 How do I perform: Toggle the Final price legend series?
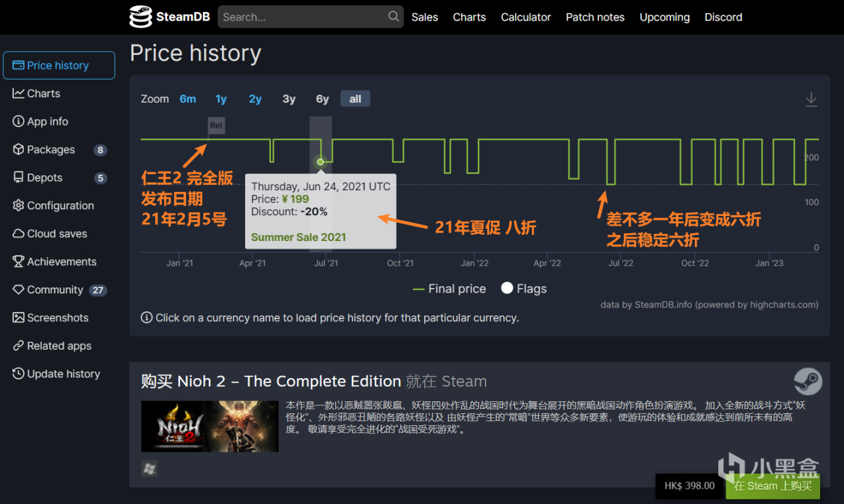449,289
